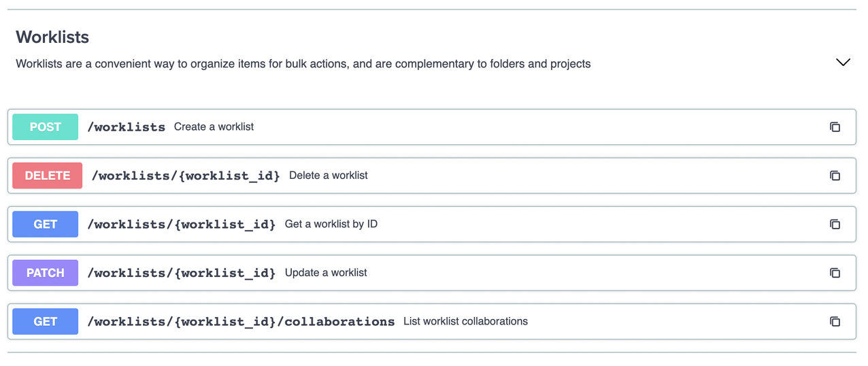Expand the Get a worklist by ID row

coord(431,224)
